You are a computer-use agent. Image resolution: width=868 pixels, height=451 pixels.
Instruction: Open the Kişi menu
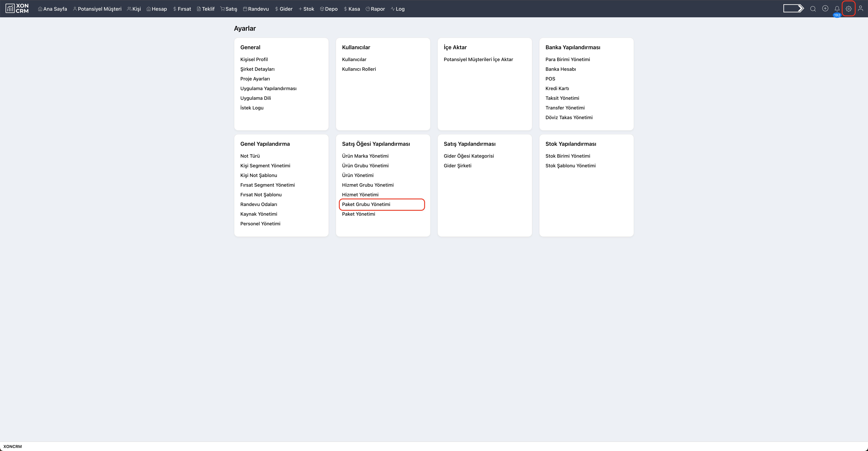pos(134,9)
